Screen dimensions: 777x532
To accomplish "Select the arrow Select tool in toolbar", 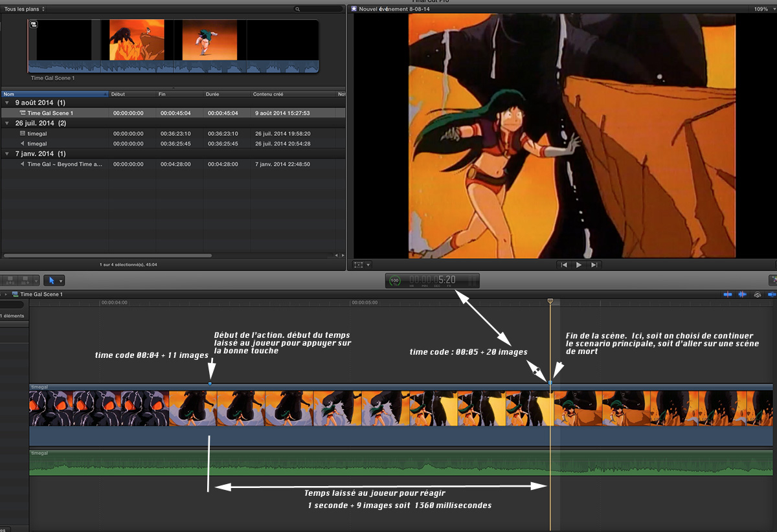I will (52, 281).
